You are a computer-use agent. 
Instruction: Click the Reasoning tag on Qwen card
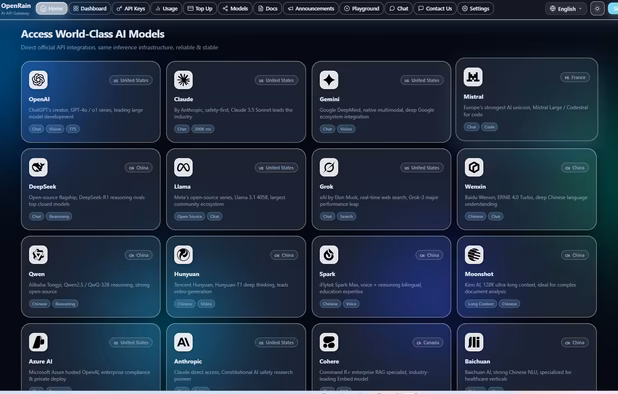65,304
